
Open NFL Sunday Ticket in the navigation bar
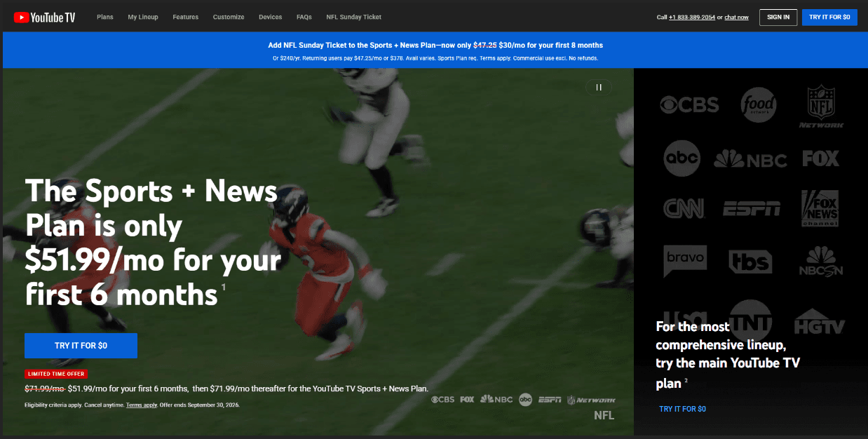[354, 17]
